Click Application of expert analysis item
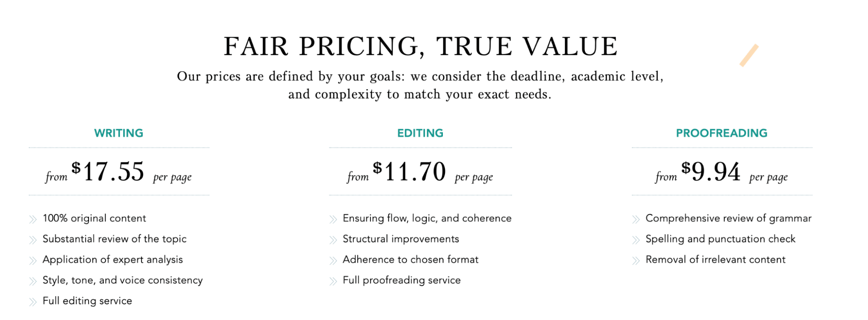 tap(112, 260)
